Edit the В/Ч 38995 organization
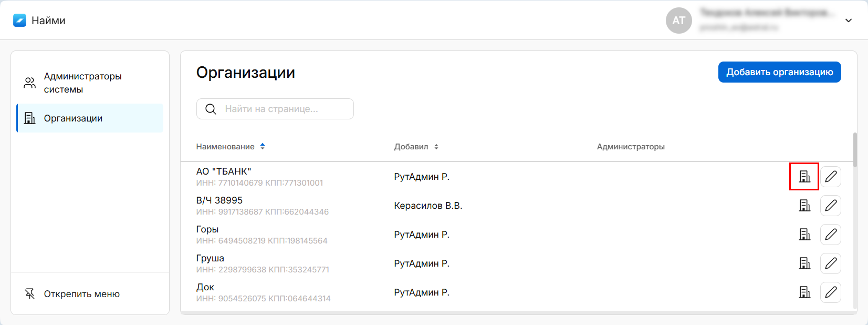This screenshot has width=868, height=325. tap(830, 206)
